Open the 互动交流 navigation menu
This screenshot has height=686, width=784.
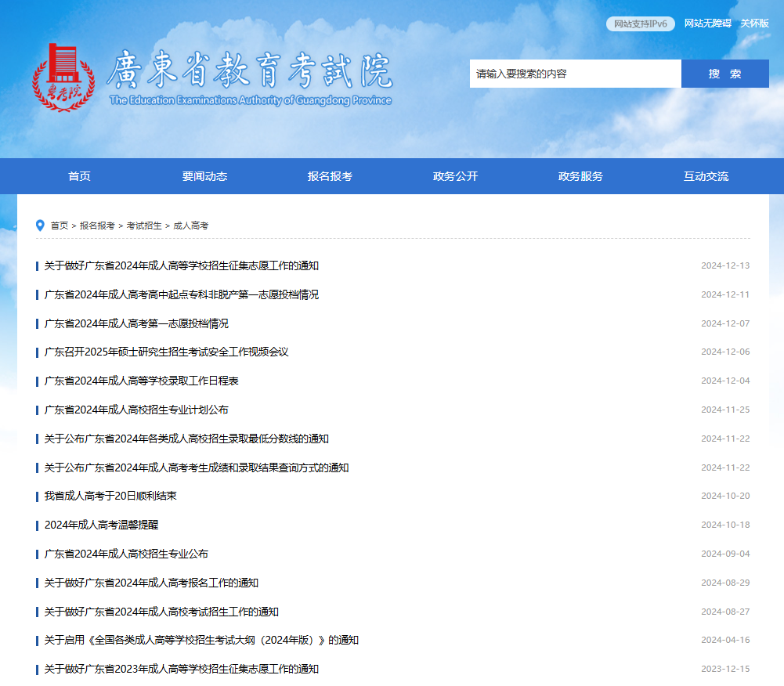pyautogui.click(x=704, y=175)
